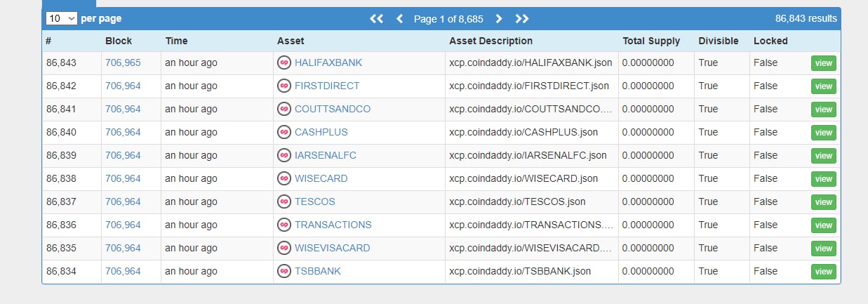This screenshot has width=868, height=304.
Task: Open the FIRSTDIRECT asset link
Action: coord(327,86)
